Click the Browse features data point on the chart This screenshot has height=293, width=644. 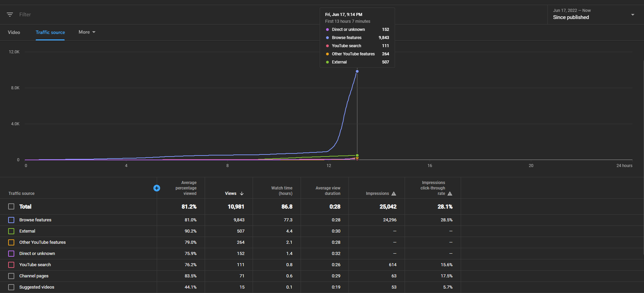357,71
